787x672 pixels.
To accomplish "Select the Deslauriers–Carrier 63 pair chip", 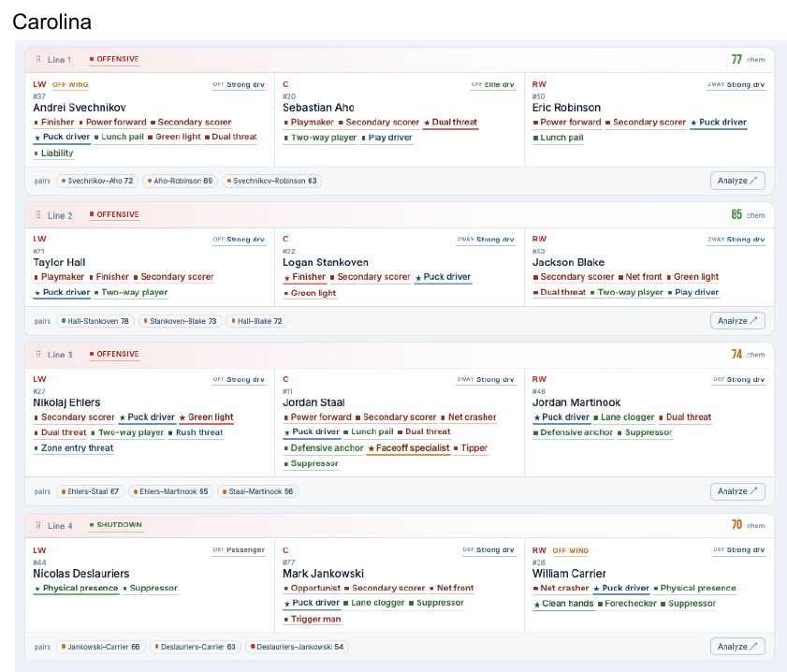I will click(196, 647).
